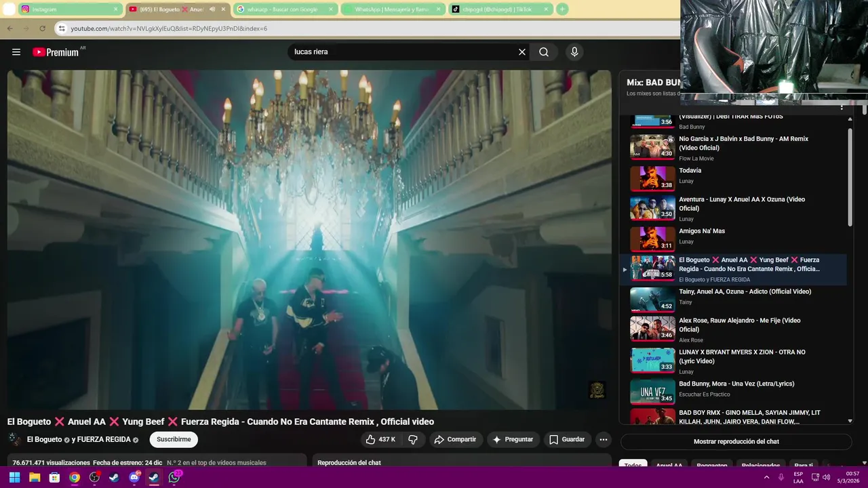Clear the 'lucas riera' search text
The width and height of the screenshot is (868, 488).
522,52
